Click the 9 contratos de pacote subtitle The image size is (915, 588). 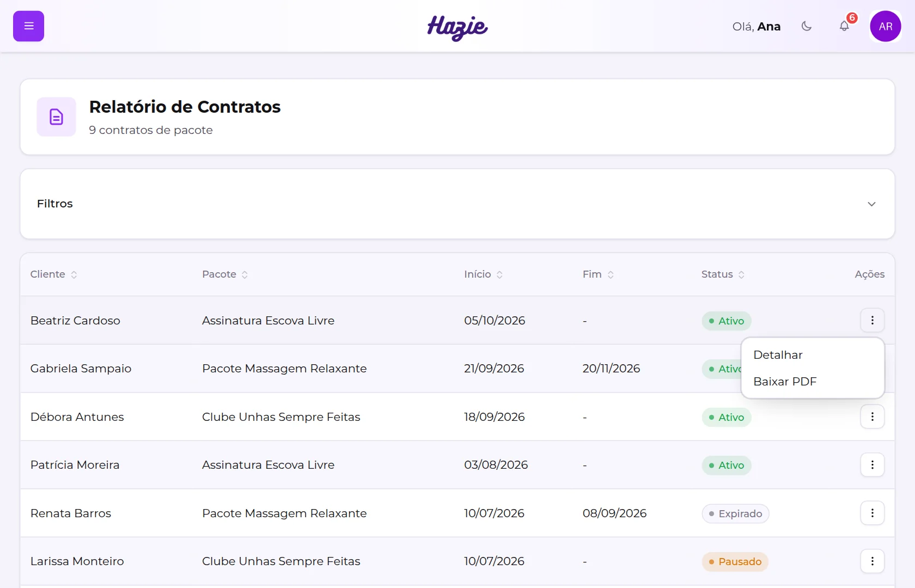[x=151, y=130]
